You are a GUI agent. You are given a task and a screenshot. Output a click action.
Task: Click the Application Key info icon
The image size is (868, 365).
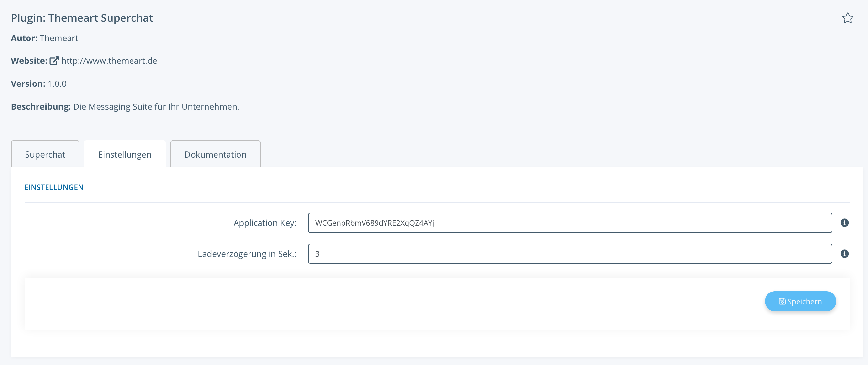pos(844,223)
